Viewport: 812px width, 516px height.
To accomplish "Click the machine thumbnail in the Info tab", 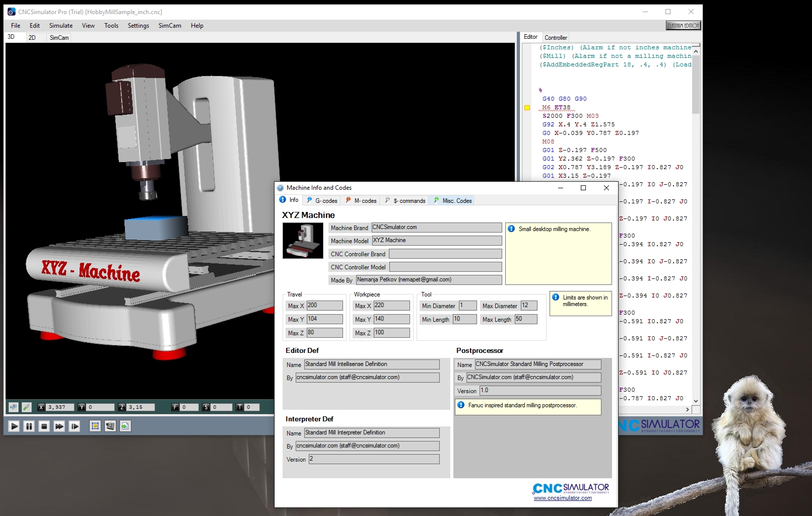I will point(303,241).
